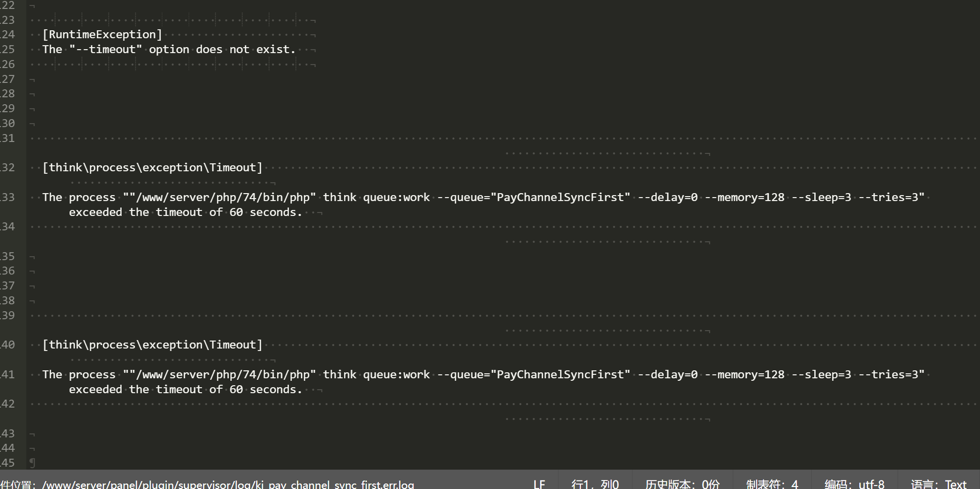This screenshot has height=489, width=980.
Task: Open 历史版本 history versions in status bar
Action: tap(682, 484)
